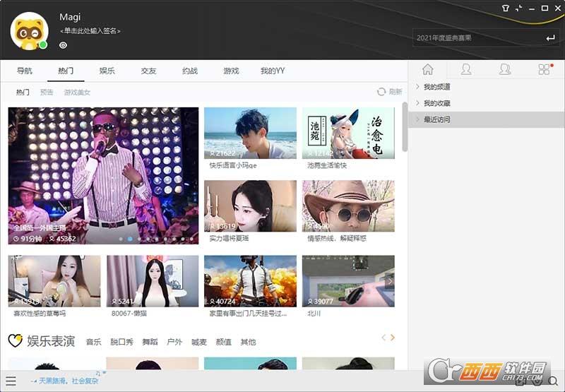The height and width of the screenshot is (392, 565).
Task: Filter 娱乐表演 by 其他
Action: point(248,342)
